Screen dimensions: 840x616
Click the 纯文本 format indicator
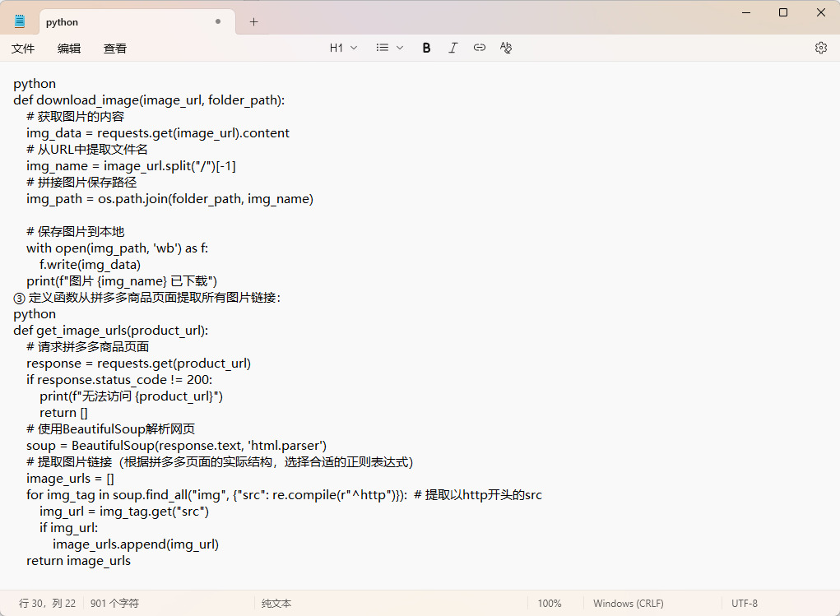pos(276,604)
